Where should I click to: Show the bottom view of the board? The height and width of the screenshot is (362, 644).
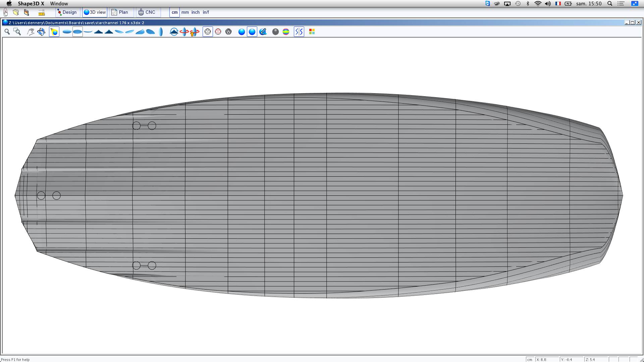[x=77, y=32]
